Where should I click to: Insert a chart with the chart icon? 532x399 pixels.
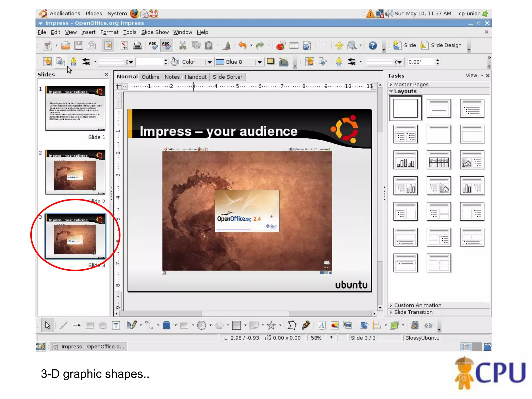click(281, 45)
